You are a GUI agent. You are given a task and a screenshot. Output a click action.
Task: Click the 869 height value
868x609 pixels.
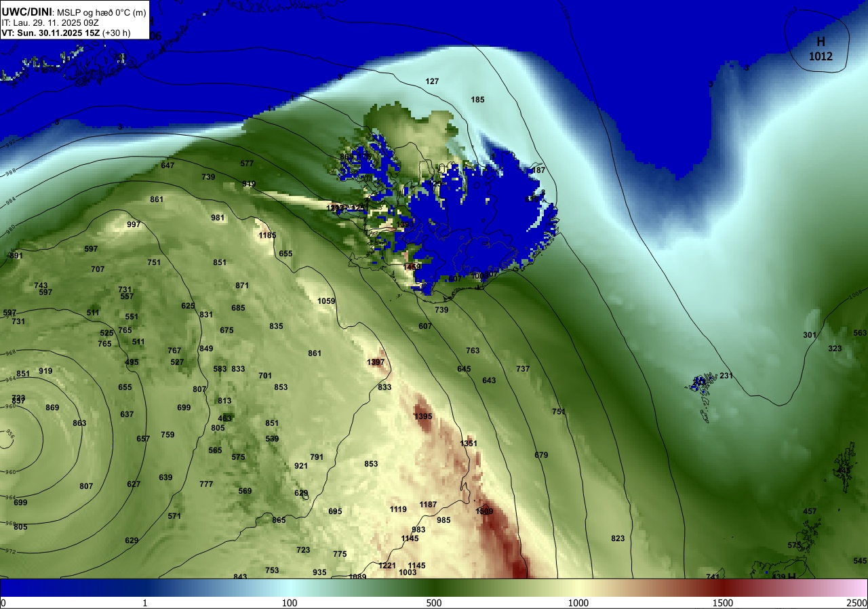point(52,408)
